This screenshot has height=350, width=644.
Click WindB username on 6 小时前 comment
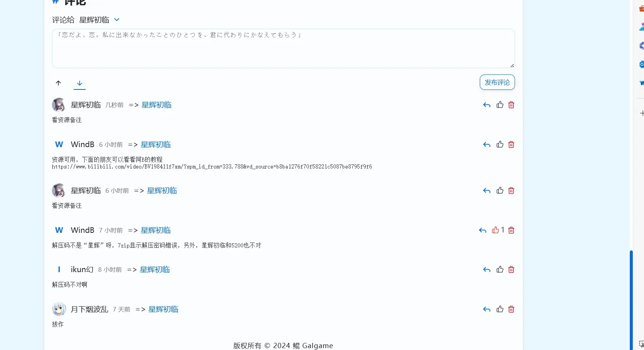[83, 144]
